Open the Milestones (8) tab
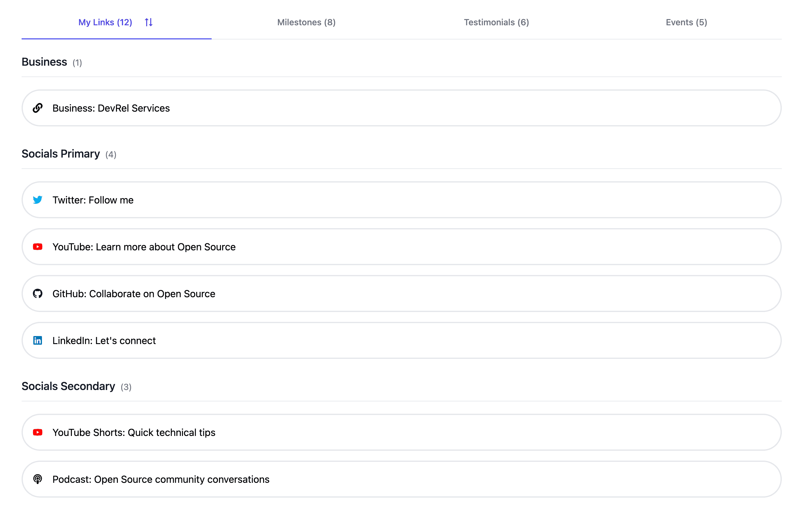The height and width of the screenshot is (505, 812). 306,23
